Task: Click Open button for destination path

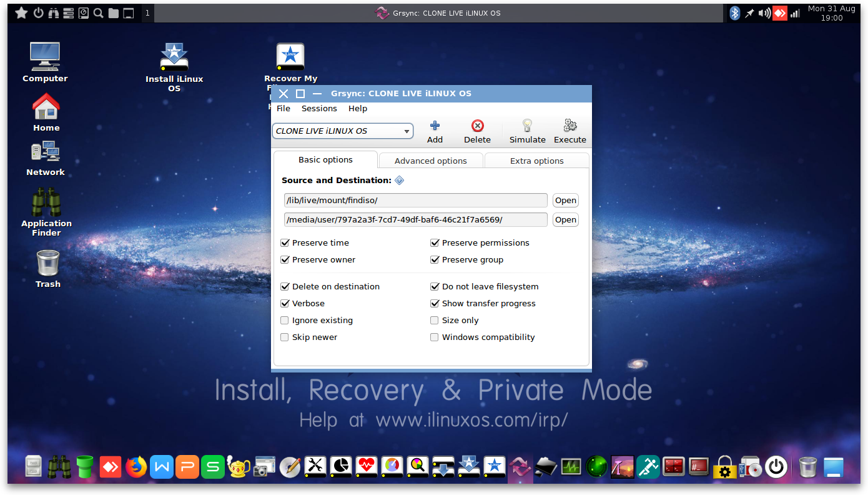Action: pyautogui.click(x=566, y=219)
